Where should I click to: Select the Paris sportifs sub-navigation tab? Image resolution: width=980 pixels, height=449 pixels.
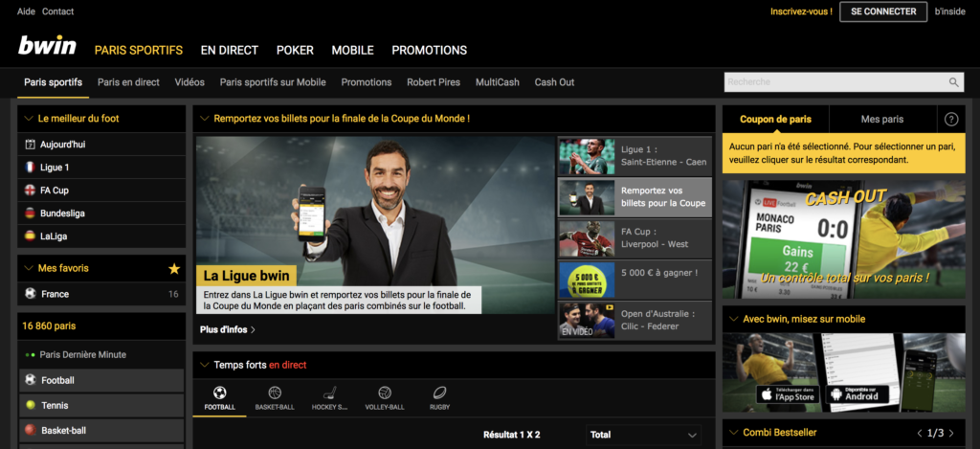click(54, 82)
